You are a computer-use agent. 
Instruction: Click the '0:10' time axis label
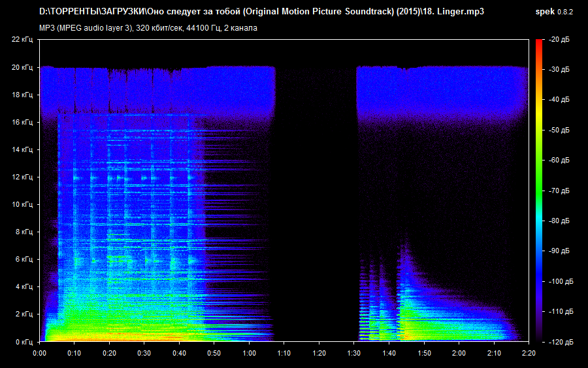pyautogui.click(x=74, y=353)
